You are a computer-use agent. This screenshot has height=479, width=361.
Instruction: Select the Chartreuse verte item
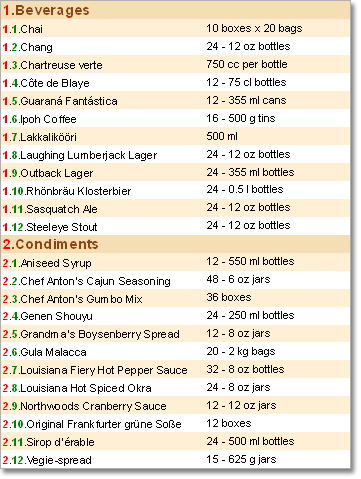click(176, 64)
